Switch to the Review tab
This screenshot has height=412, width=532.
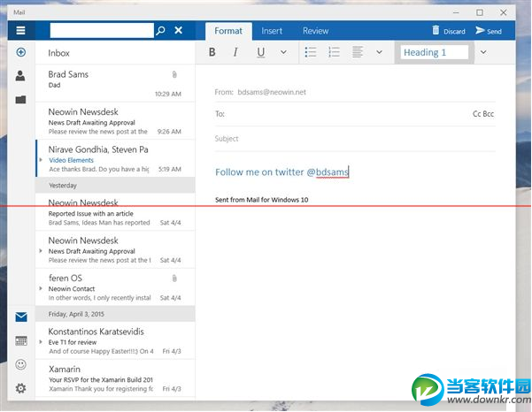(315, 31)
